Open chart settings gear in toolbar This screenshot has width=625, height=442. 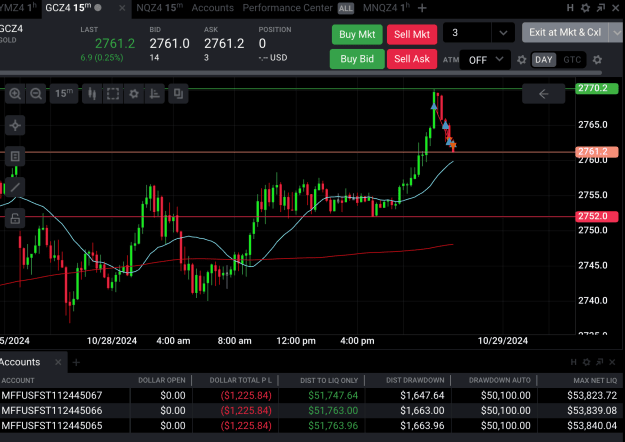(134, 94)
